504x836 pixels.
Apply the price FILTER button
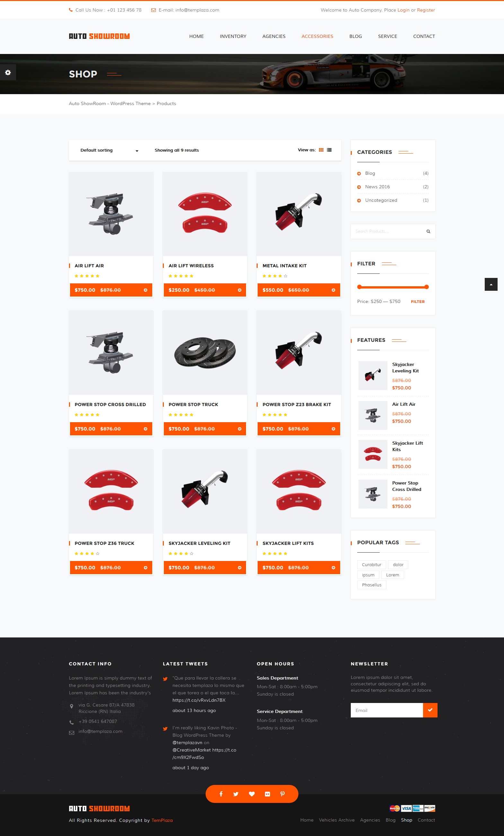(418, 302)
